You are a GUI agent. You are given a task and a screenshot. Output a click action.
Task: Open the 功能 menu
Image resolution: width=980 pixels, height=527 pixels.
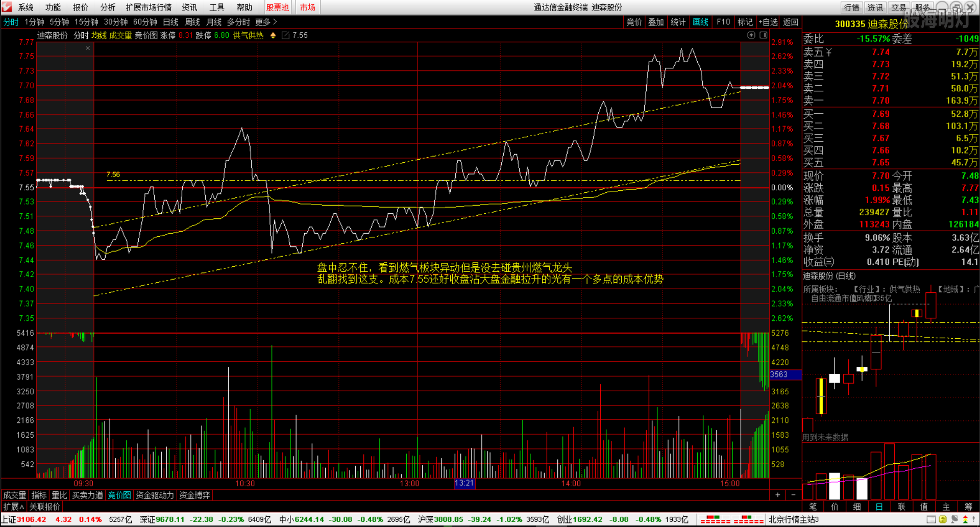pyautogui.click(x=53, y=7)
